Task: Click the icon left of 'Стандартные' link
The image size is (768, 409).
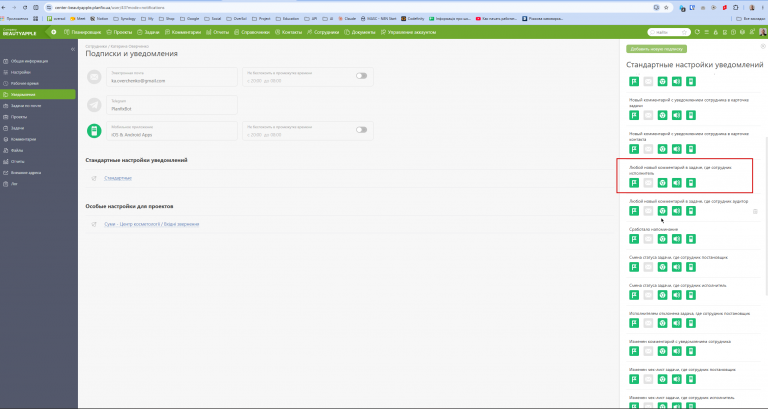Action: pos(94,178)
